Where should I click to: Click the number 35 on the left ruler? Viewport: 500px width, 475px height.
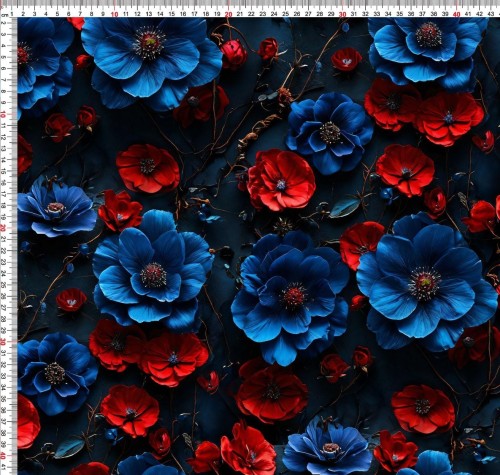pos(3,399)
